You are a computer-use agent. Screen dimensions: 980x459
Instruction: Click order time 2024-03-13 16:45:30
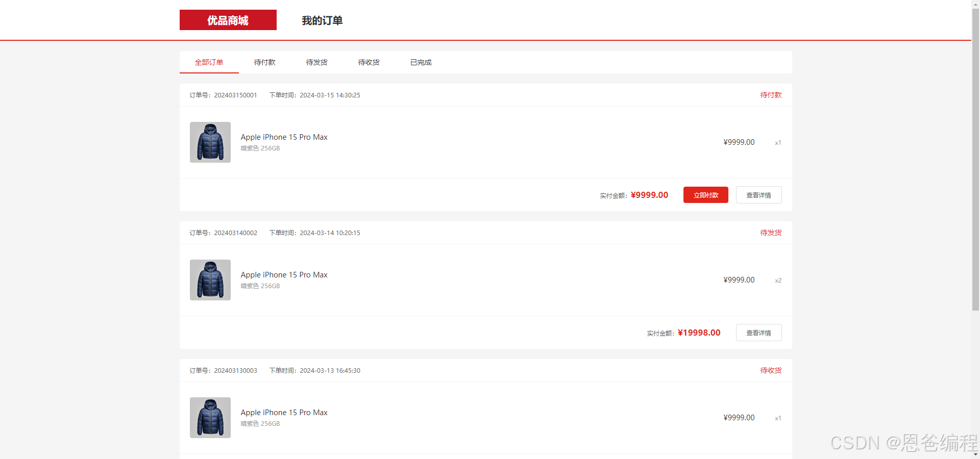point(330,371)
